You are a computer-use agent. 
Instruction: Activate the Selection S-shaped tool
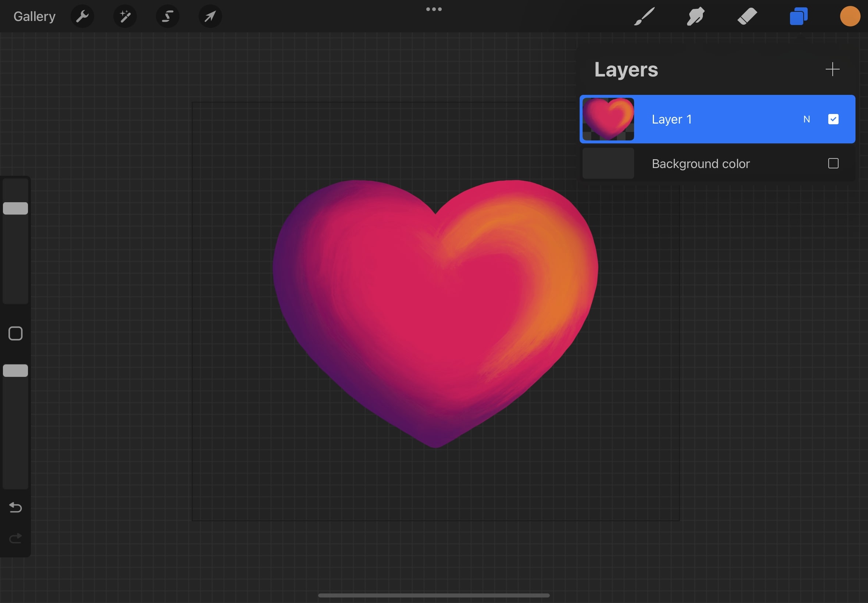click(x=167, y=16)
